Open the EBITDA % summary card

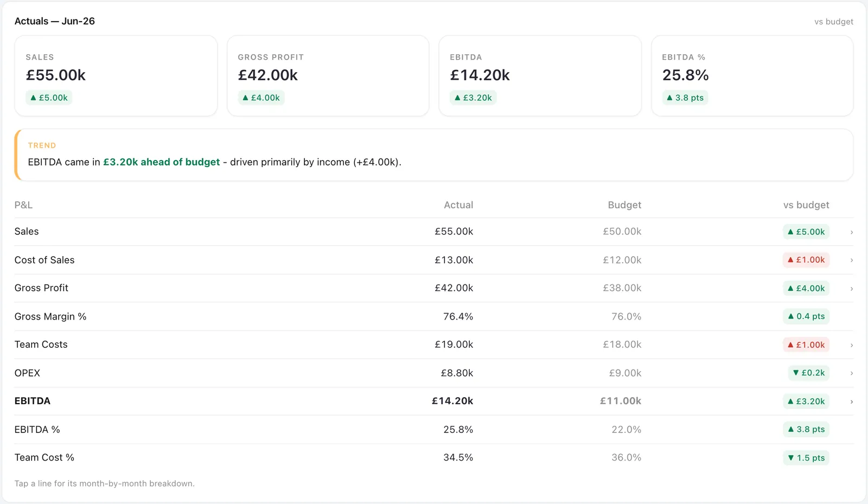(x=752, y=76)
